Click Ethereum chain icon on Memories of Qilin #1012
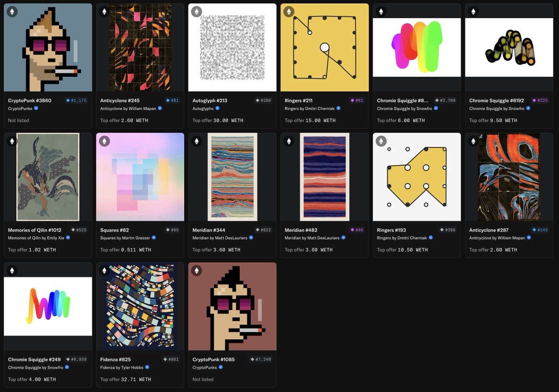 12,141
